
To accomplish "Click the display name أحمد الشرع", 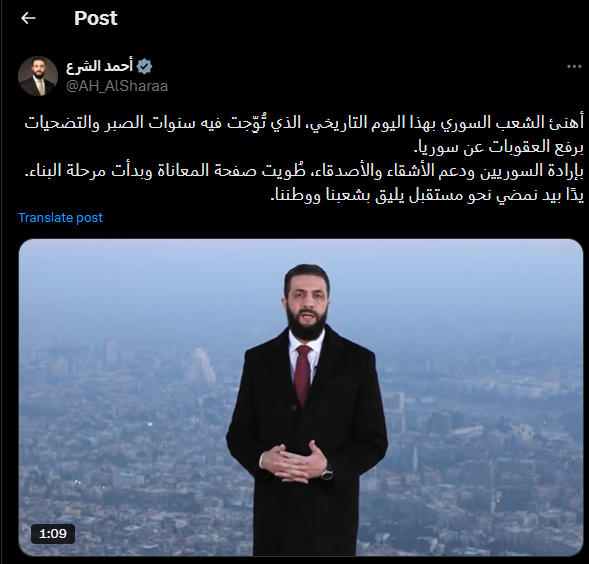I will coord(100,66).
